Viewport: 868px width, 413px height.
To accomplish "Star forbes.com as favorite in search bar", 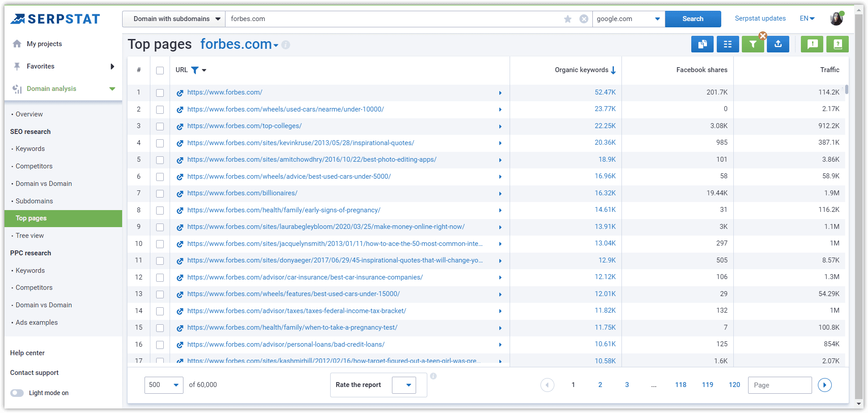I will tap(568, 19).
